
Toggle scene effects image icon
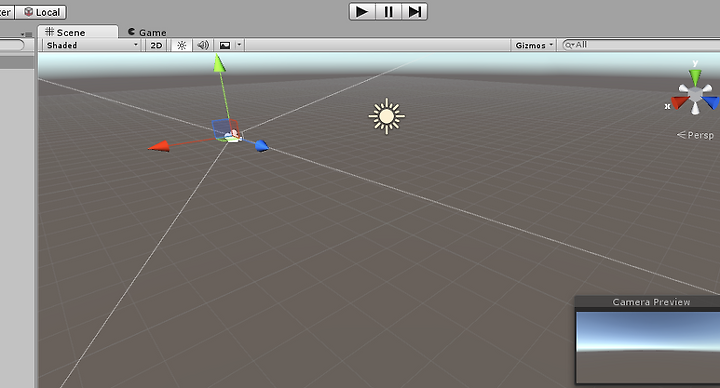pos(225,45)
